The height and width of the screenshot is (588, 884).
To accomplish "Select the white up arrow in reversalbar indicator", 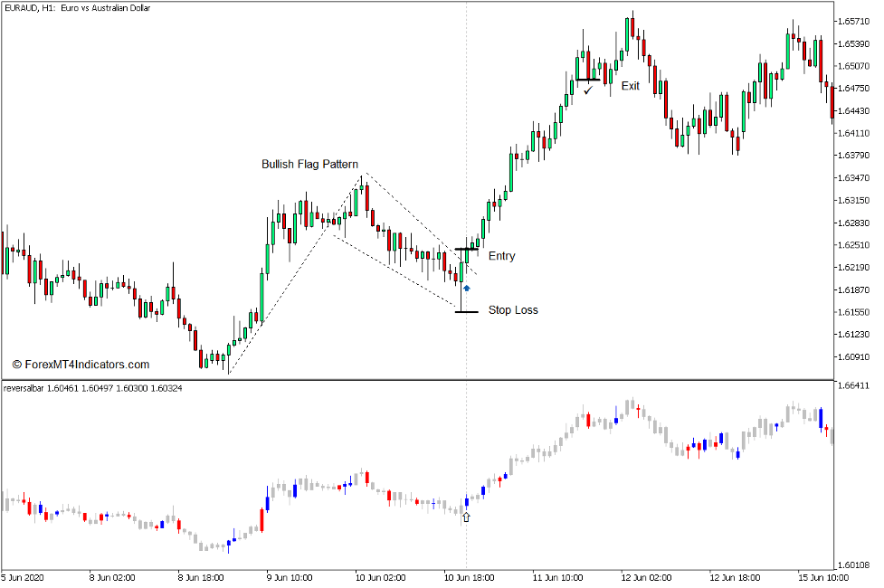I will (x=467, y=517).
